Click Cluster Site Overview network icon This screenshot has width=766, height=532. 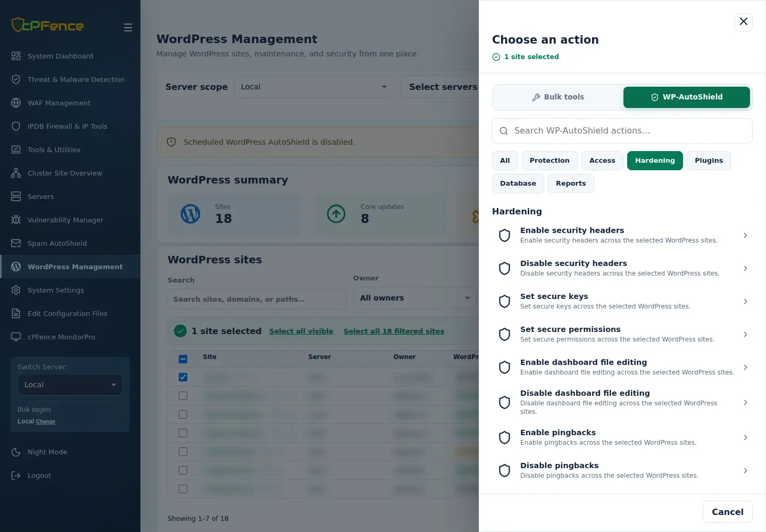(x=16, y=173)
